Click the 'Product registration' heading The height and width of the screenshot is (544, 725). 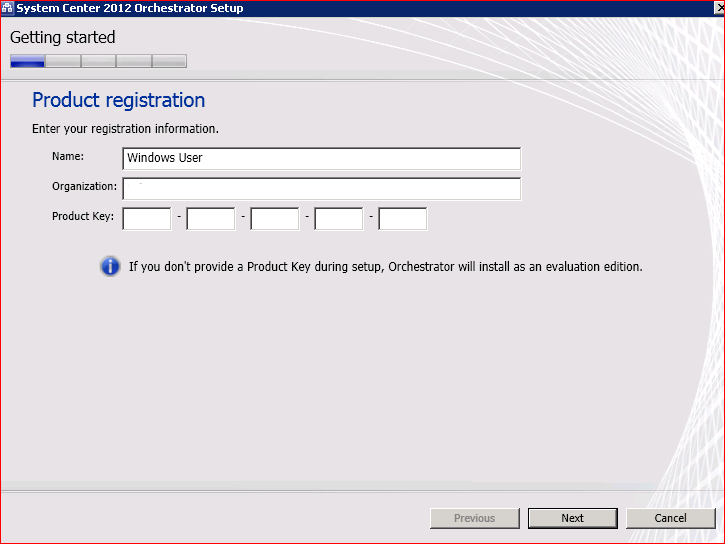tap(118, 100)
